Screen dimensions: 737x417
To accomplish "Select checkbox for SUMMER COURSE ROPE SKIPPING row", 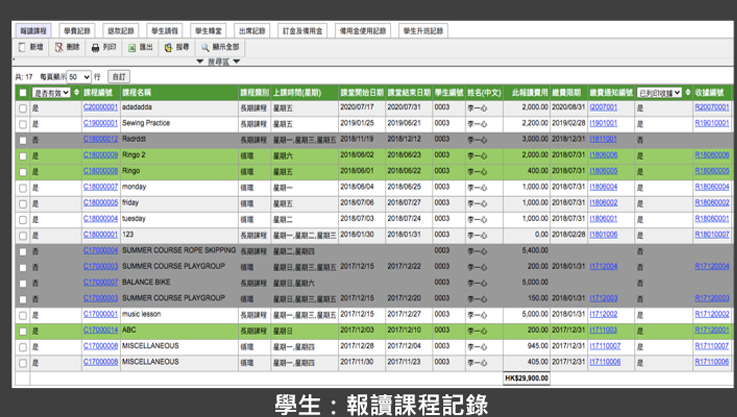I will [23, 252].
